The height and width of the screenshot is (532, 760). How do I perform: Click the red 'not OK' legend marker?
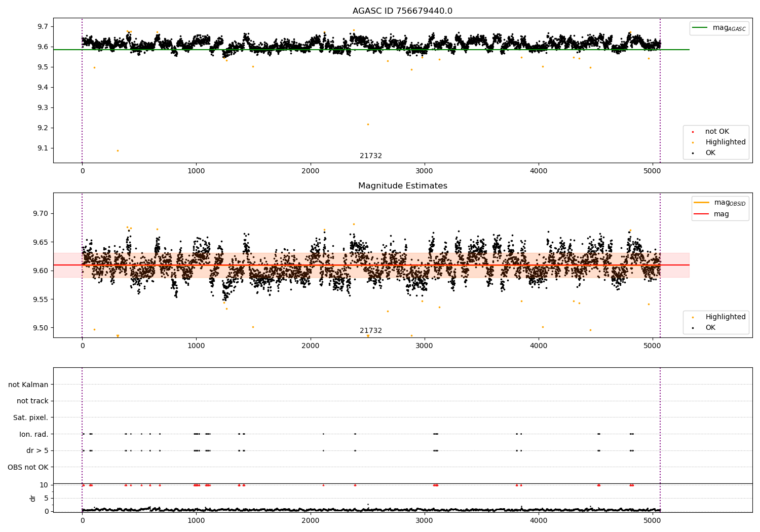click(x=693, y=132)
